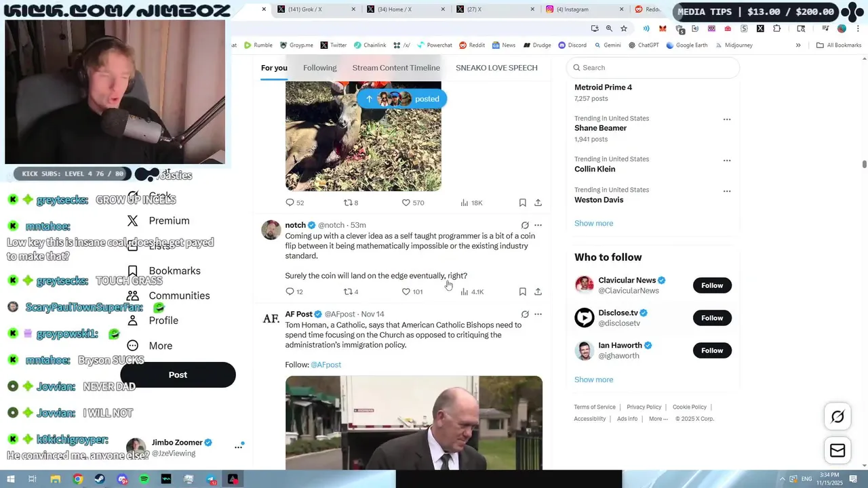Open the Grok icon on the AF Post tweet
The width and height of the screenshot is (868, 488).
pyautogui.click(x=525, y=314)
